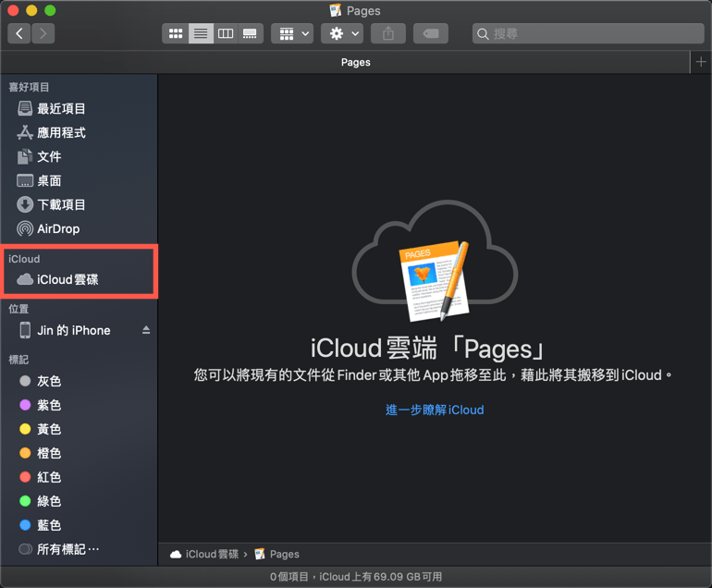712x588 pixels.
Task: Switch to gallery view
Action: tap(251, 33)
